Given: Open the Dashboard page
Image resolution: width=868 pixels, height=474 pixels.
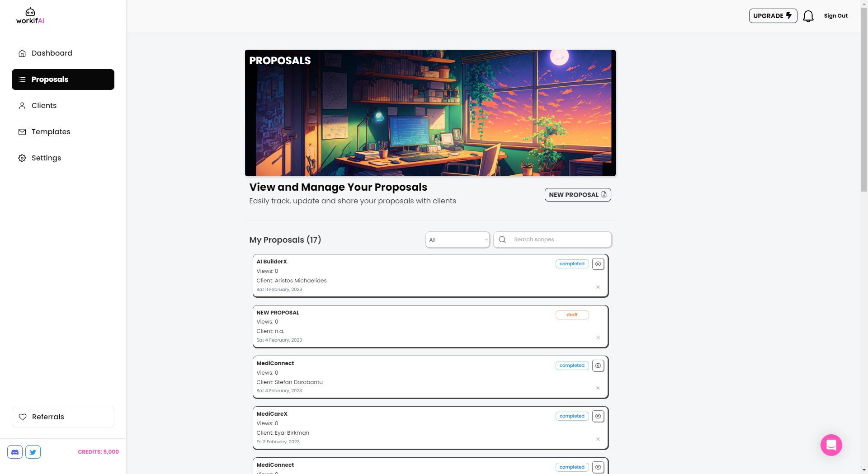Looking at the screenshot, I should tap(63, 53).
